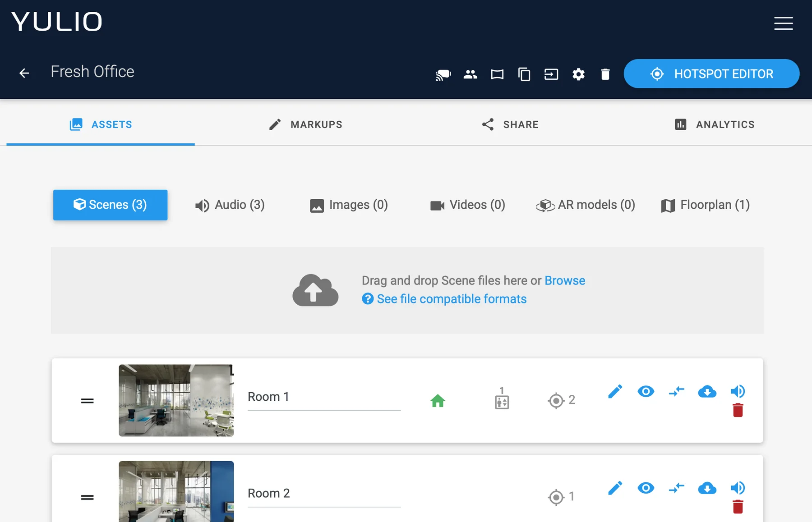Screen dimensions: 812x522
Task: Open the hamburger menu
Action: (784, 23)
